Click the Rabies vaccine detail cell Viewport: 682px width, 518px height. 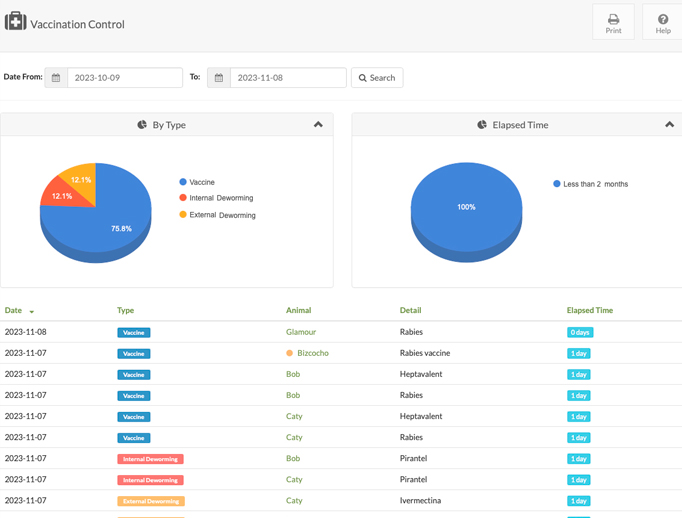[x=425, y=353]
